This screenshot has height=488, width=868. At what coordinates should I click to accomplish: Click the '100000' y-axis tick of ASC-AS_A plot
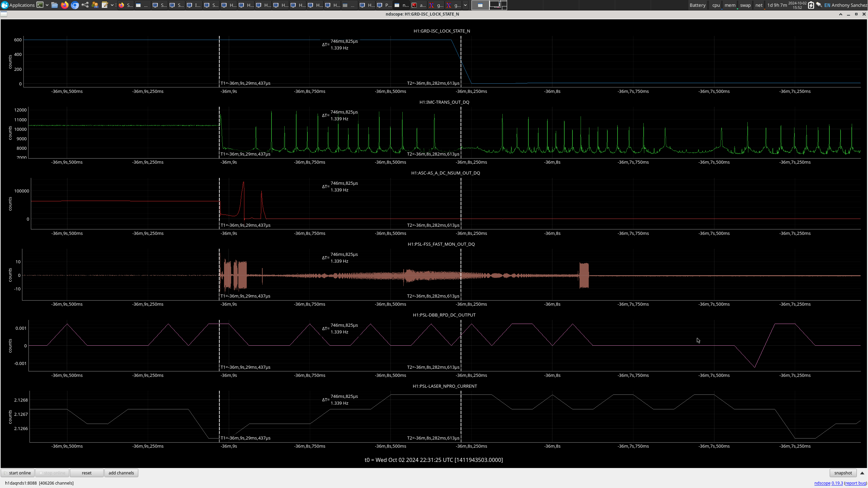(x=21, y=191)
